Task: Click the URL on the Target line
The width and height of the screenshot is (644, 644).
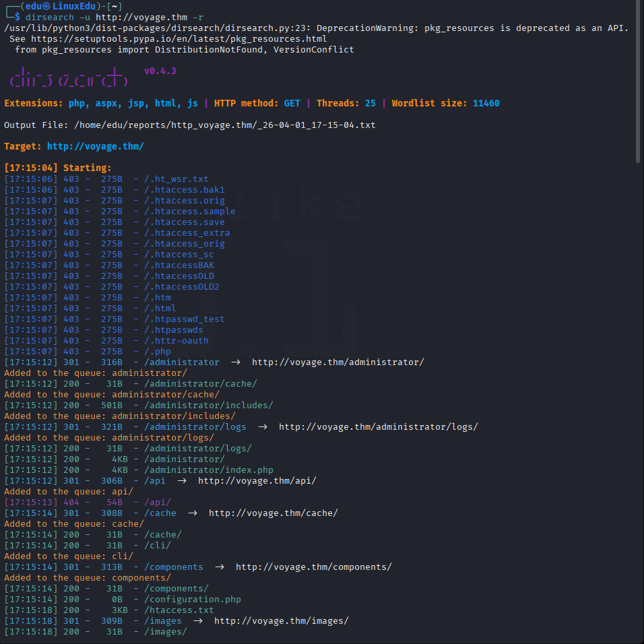Action: 95,147
